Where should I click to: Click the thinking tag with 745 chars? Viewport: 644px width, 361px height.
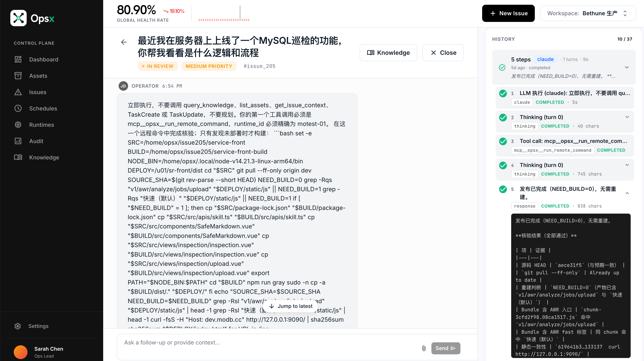point(524,174)
